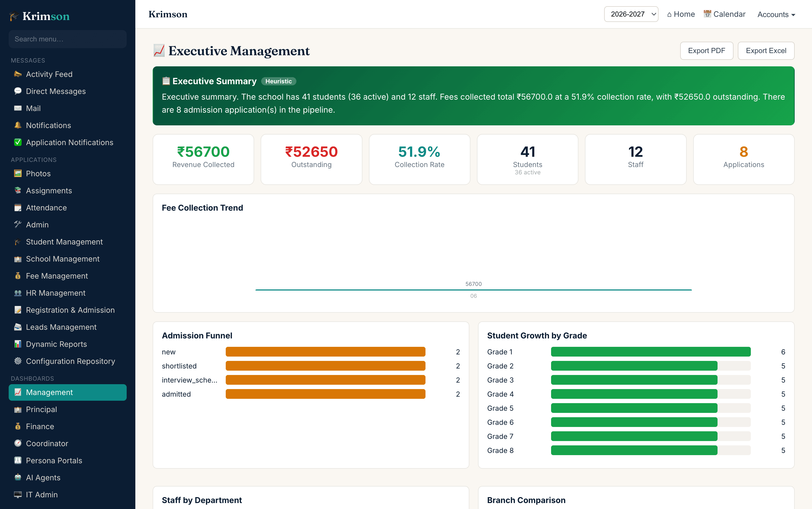Click the Calendar icon in top bar
The height and width of the screenshot is (509, 812).
[x=707, y=14]
